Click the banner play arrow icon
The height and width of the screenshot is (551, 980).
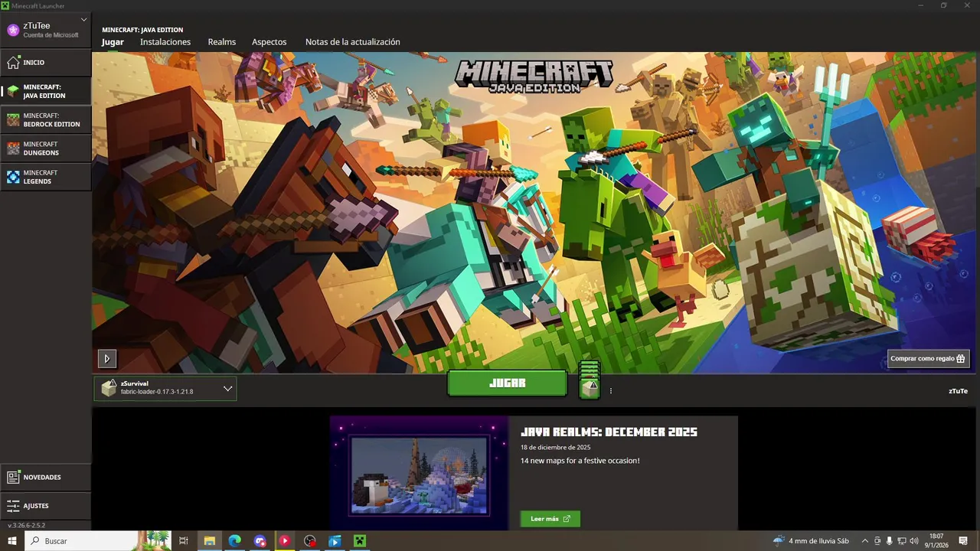click(106, 358)
